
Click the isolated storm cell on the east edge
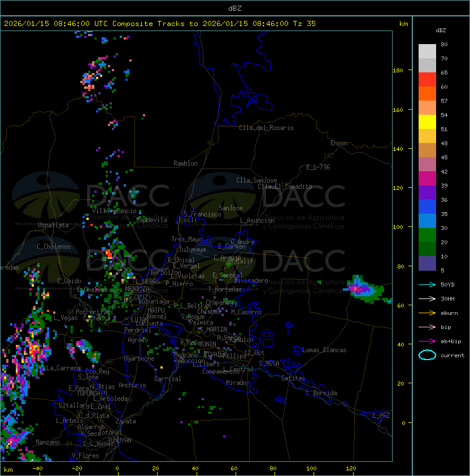[x=360, y=289]
